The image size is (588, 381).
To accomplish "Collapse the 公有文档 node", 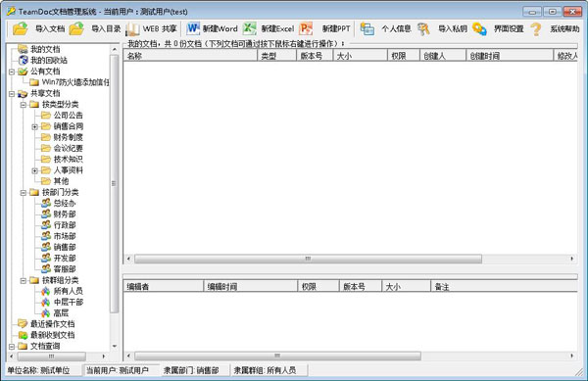I will point(12,71).
